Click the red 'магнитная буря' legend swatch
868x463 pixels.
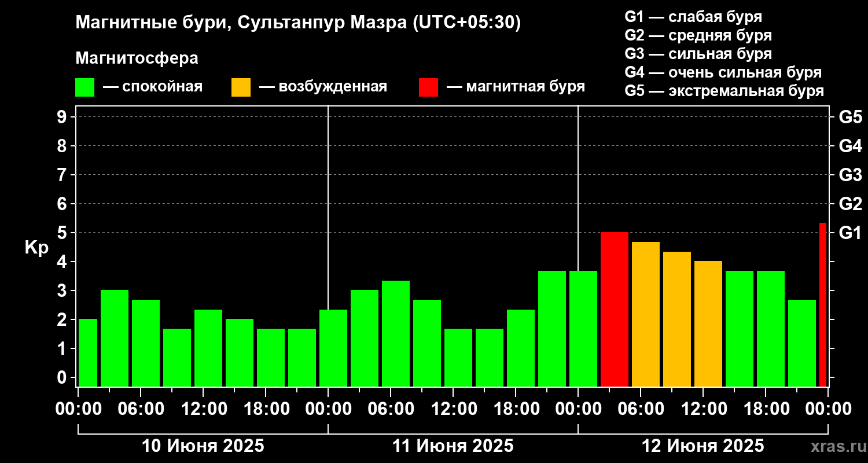(x=429, y=87)
